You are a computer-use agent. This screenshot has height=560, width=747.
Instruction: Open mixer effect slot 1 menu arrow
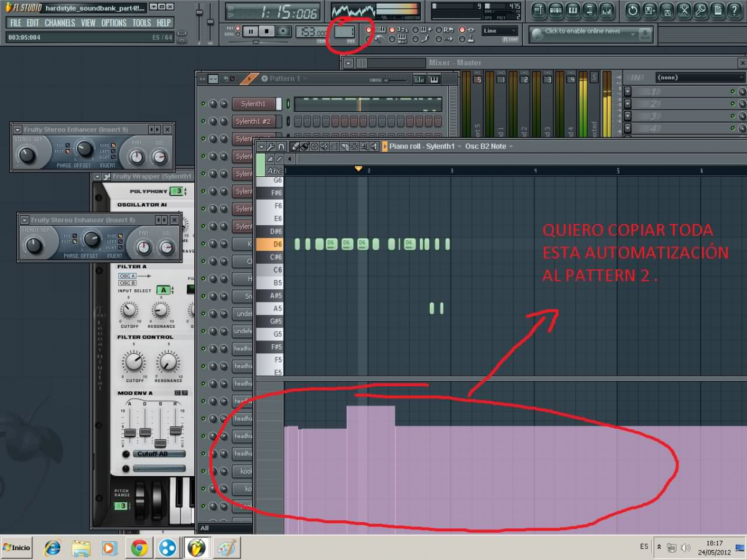pos(627,91)
